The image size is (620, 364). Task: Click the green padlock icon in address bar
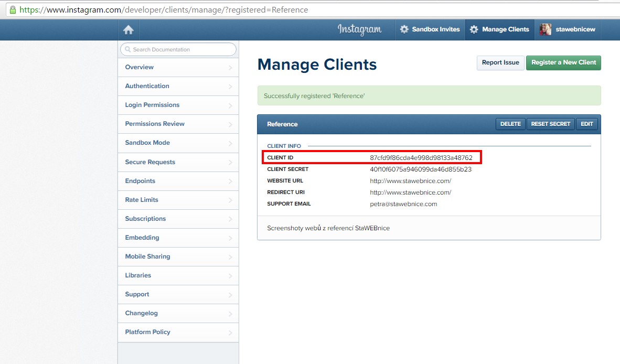13,9
